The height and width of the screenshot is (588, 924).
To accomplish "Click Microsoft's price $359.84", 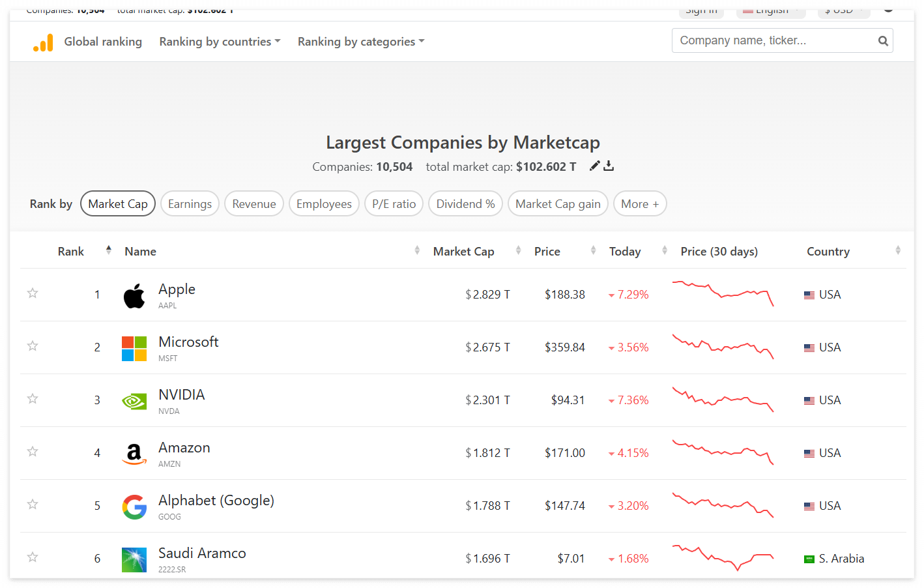I will click(x=565, y=347).
